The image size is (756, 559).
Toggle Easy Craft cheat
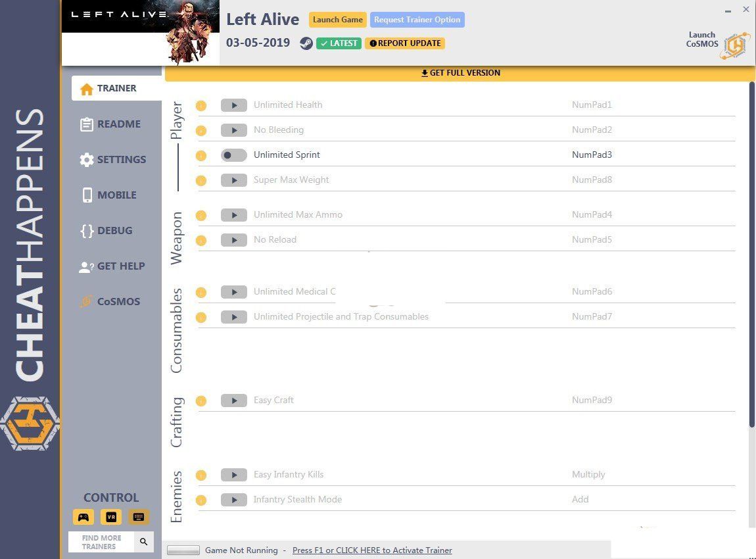(x=234, y=401)
